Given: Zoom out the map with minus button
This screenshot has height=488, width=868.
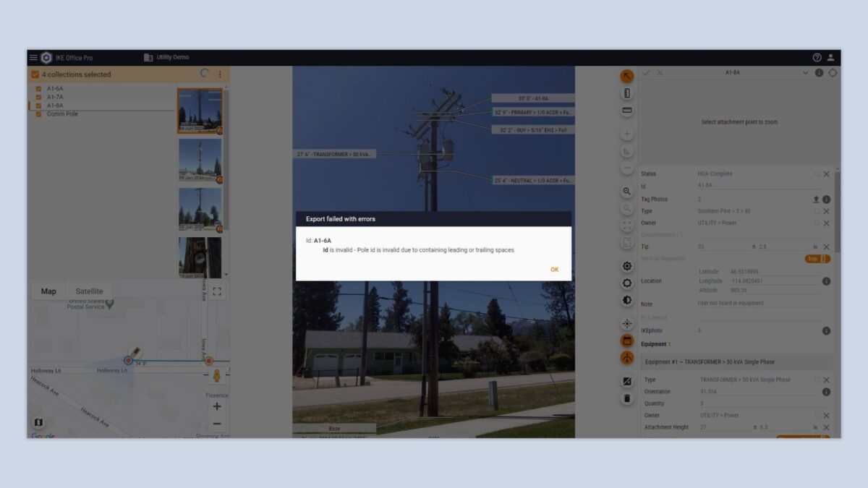Looking at the screenshot, I should 217,424.
